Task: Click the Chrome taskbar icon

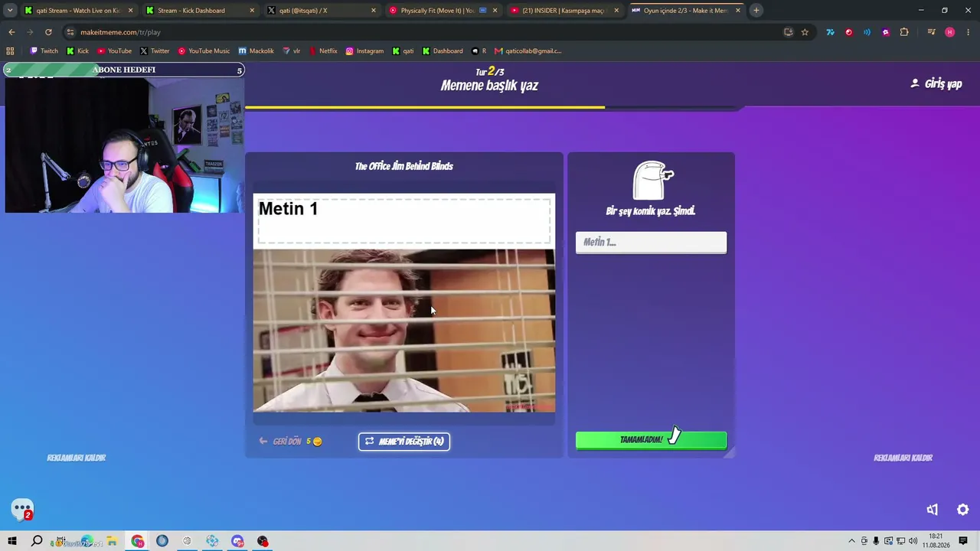Action: tap(138, 541)
